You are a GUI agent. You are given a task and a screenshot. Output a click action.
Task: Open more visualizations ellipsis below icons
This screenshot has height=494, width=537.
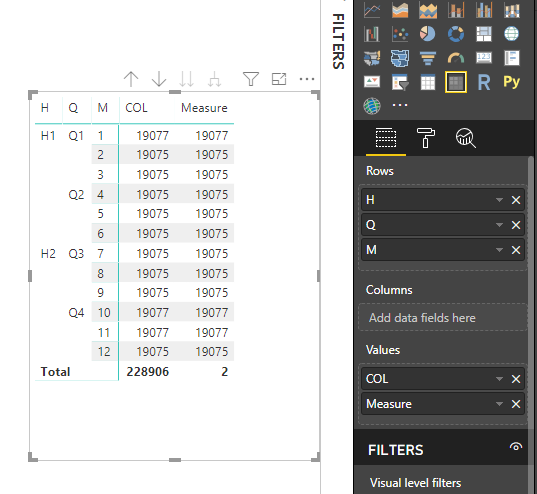pos(400,105)
